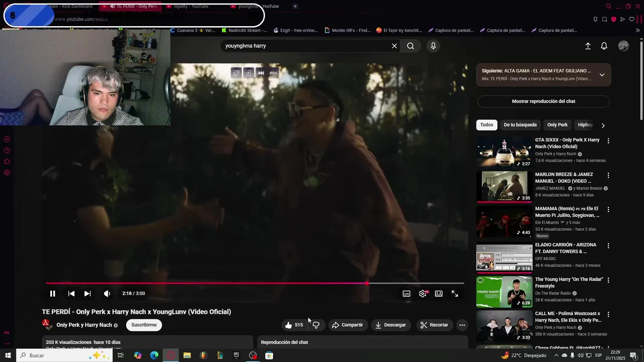Open Task View on taskbar
644x362 pixels.
[x=121, y=355]
